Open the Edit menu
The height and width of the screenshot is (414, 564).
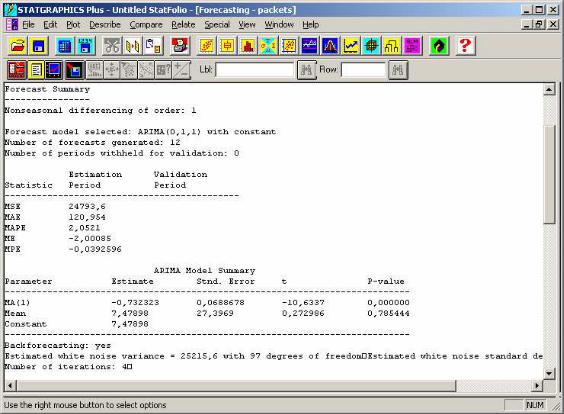50,24
